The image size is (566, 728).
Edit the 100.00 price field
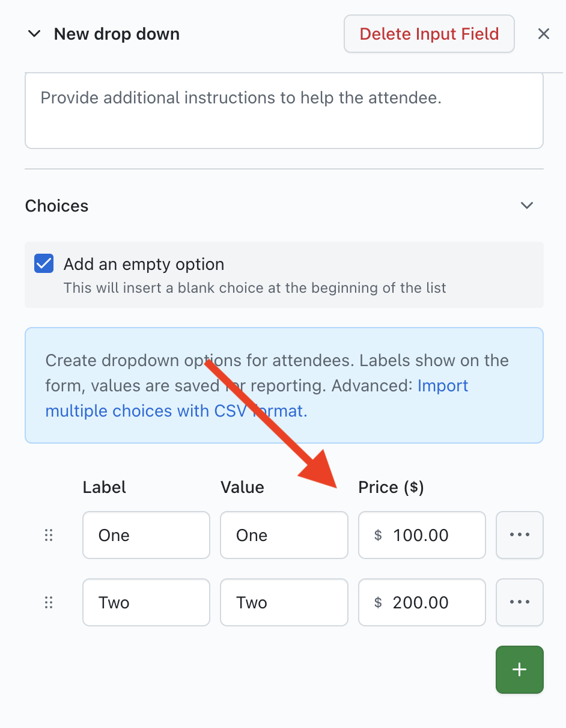click(427, 535)
